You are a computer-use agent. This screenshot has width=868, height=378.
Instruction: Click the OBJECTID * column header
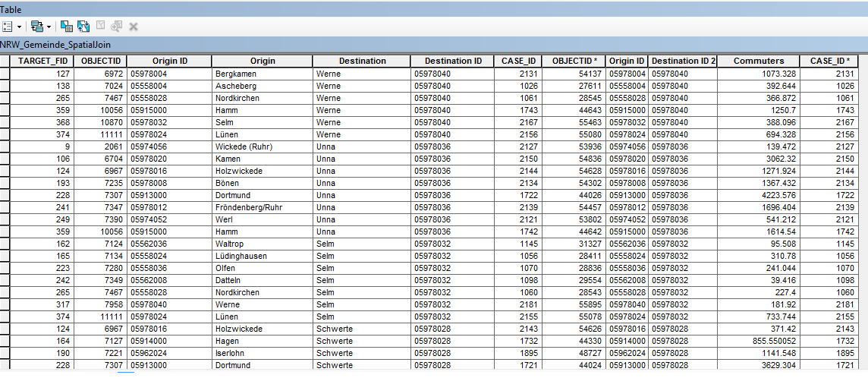tap(574, 61)
